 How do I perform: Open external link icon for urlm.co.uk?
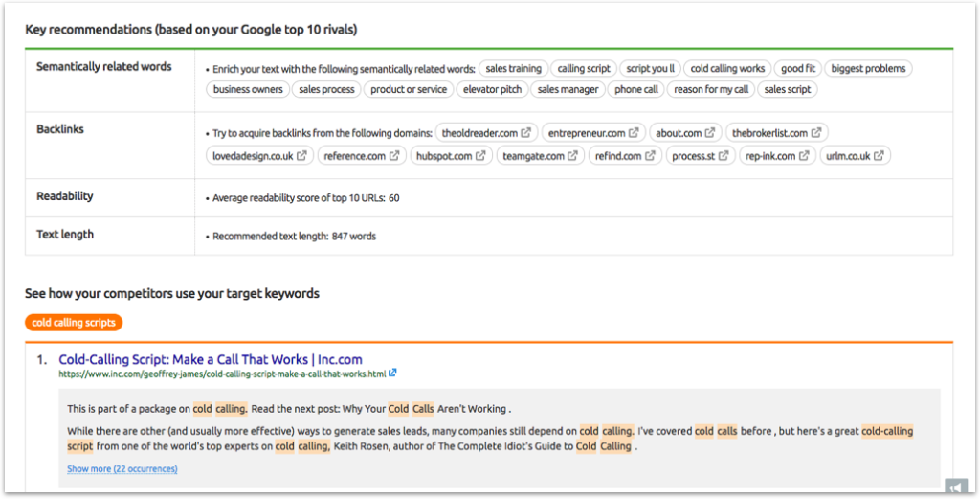pos(879,156)
